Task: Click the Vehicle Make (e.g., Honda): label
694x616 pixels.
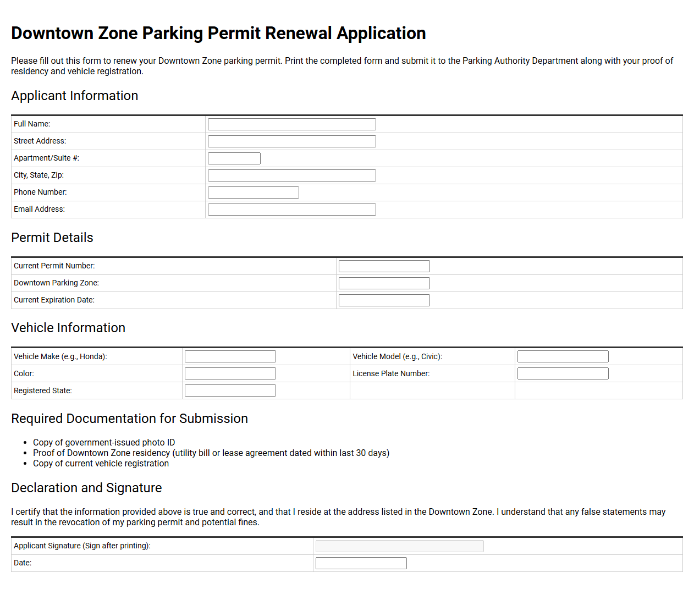Action: pos(60,357)
